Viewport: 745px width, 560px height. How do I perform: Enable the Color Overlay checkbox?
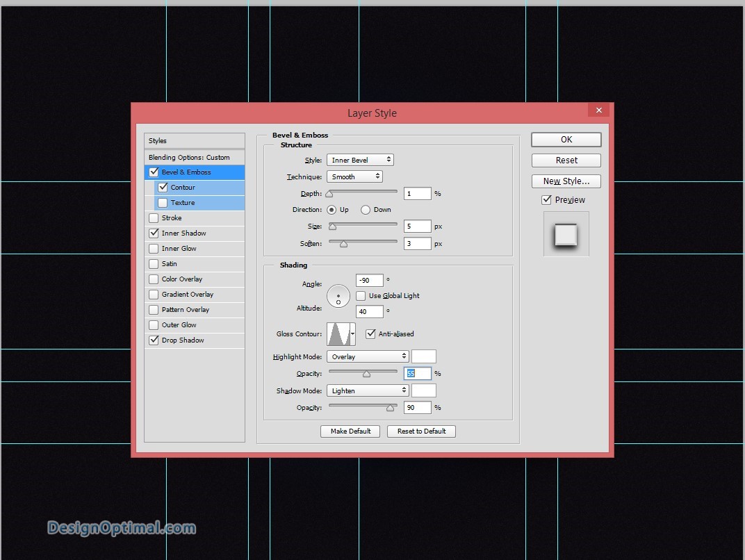pos(154,279)
